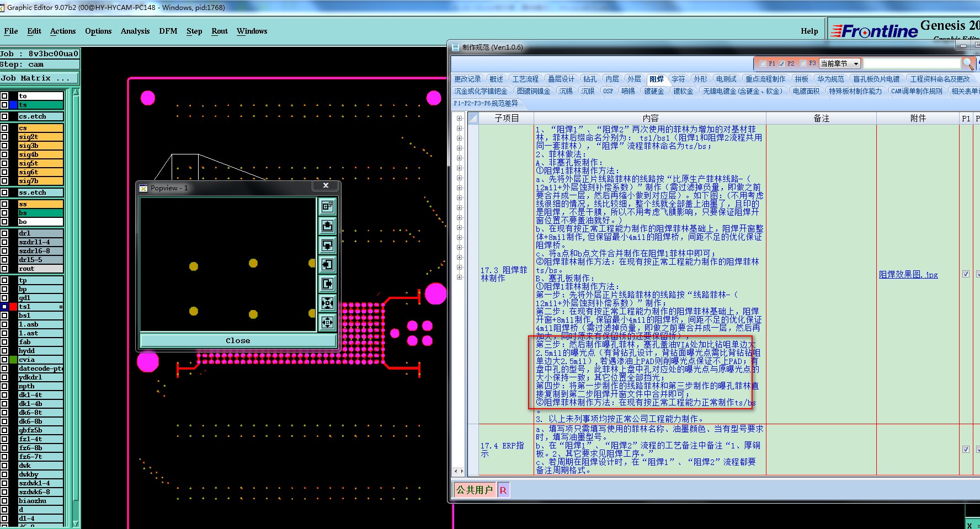Select the szdrl1-4 layer name
Viewport: 980px width, 529px height.
[41, 242]
